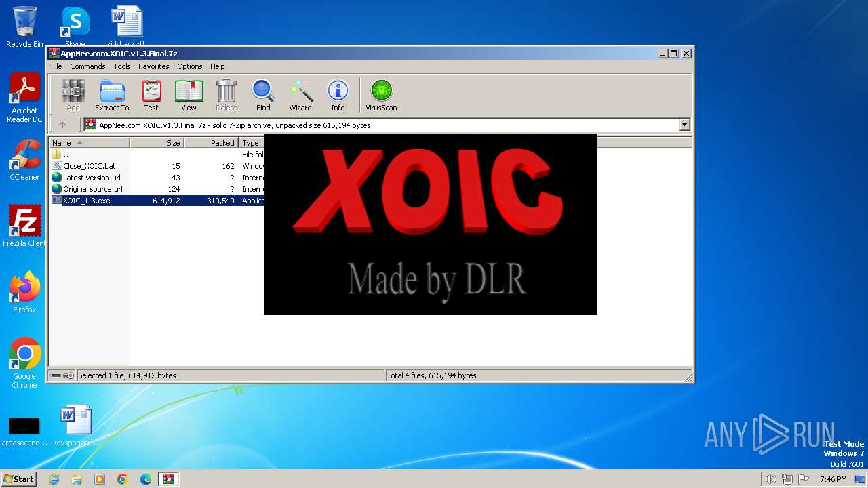Click the Extract To toolbar icon
Screen dimensions: 868x488
click(112, 95)
